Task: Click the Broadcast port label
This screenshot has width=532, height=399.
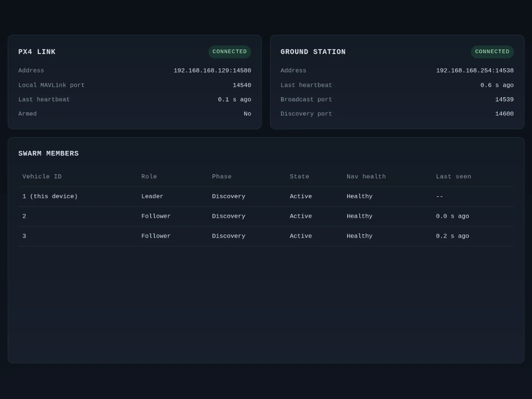Action: tap(306, 100)
